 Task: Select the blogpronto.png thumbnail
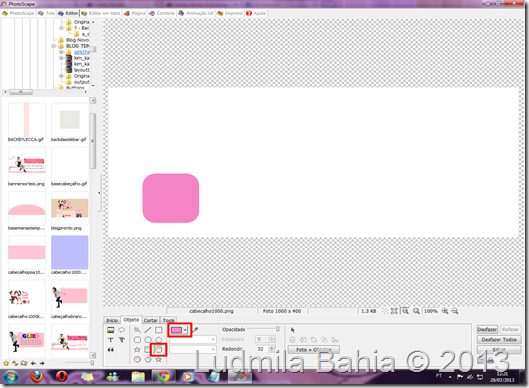click(69, 208)
